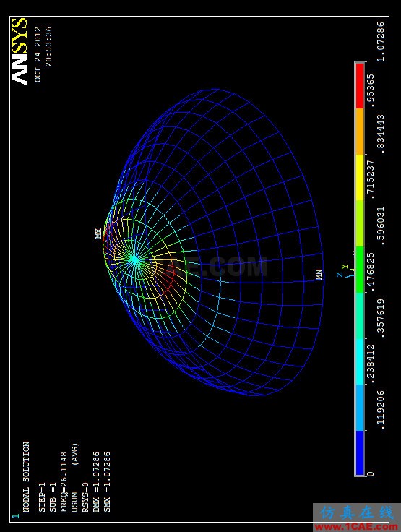Click the .476825 legend value
Image resolution: width=401 pixels, height=532 pixels.
(x=371, y=270)
